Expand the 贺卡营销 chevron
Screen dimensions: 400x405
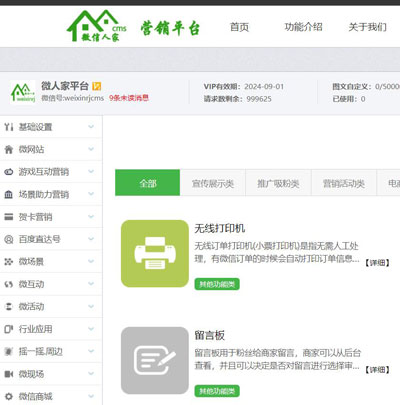91,216
